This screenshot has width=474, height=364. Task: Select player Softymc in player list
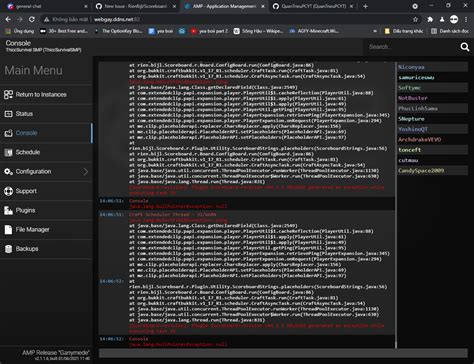tap(433, 88)
